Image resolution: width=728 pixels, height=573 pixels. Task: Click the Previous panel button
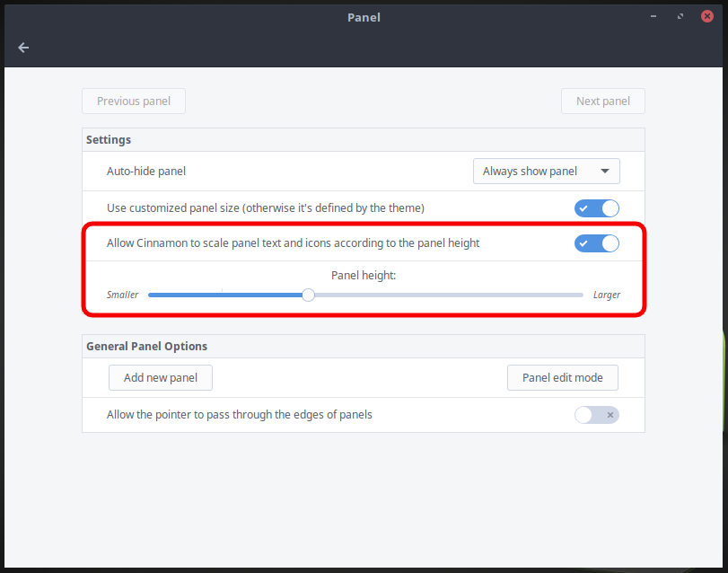point(134,101)
